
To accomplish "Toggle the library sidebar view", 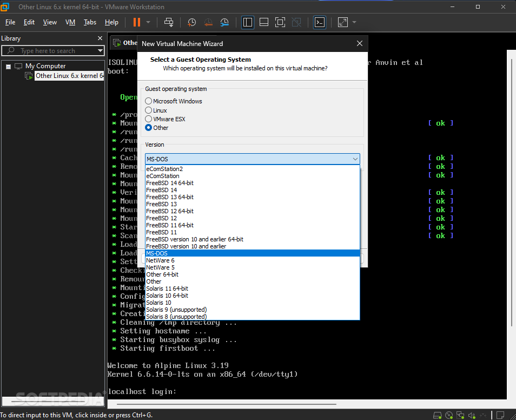I will [248, 22].
